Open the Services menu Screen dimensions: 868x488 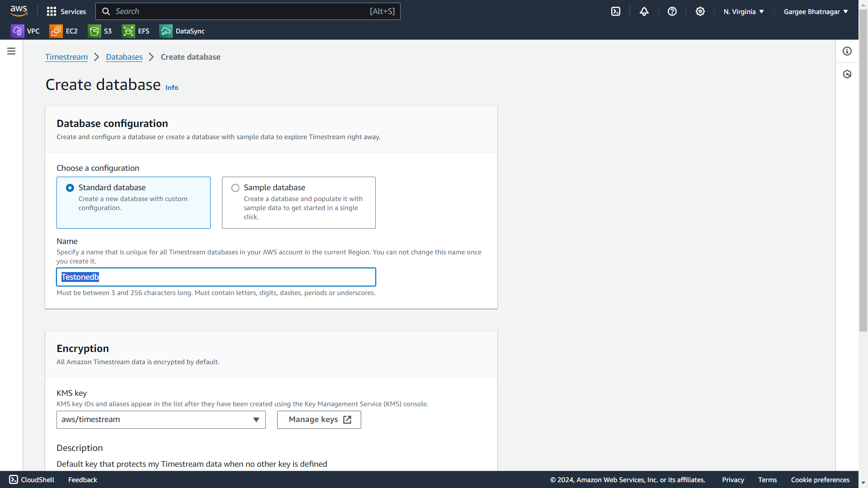tap(66, 12)
